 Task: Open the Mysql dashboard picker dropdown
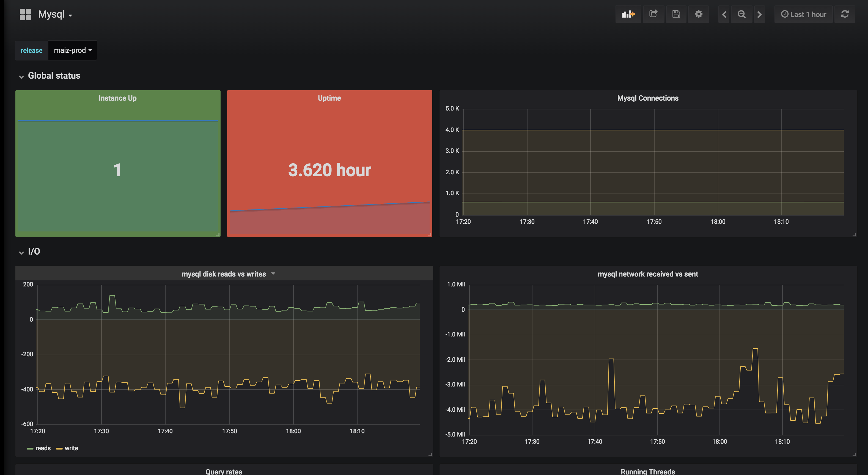55,15
